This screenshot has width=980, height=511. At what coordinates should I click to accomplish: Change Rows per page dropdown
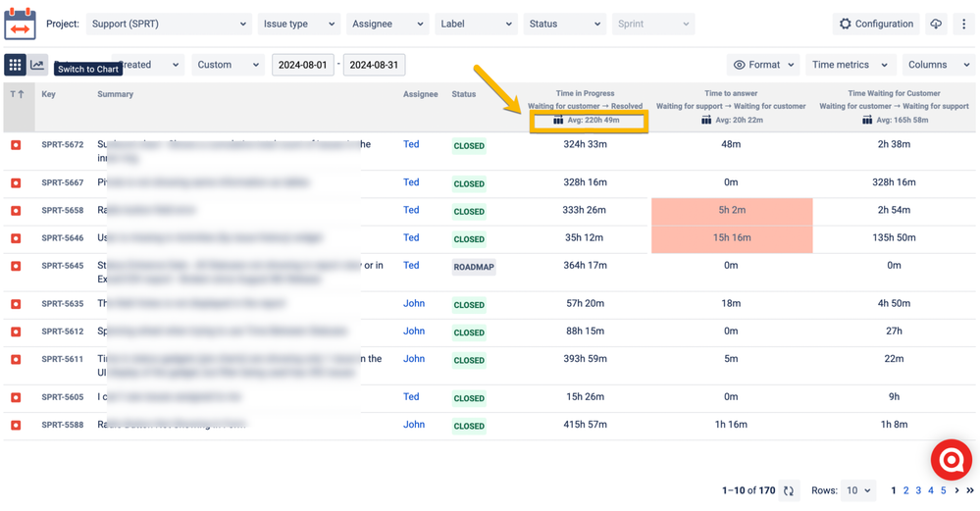[858, 490]
